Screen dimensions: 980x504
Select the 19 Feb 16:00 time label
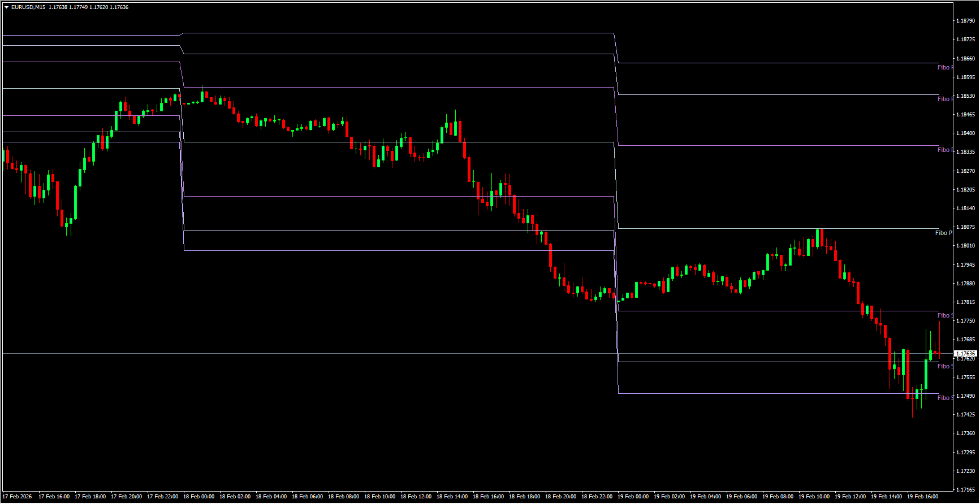point(922,497)
